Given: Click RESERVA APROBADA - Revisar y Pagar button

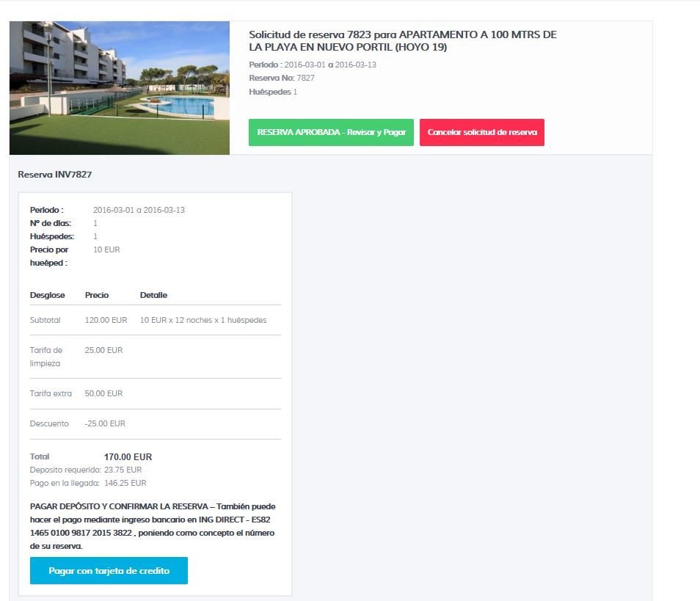Looking at the screenshot, I should click(x=331, y=132).
